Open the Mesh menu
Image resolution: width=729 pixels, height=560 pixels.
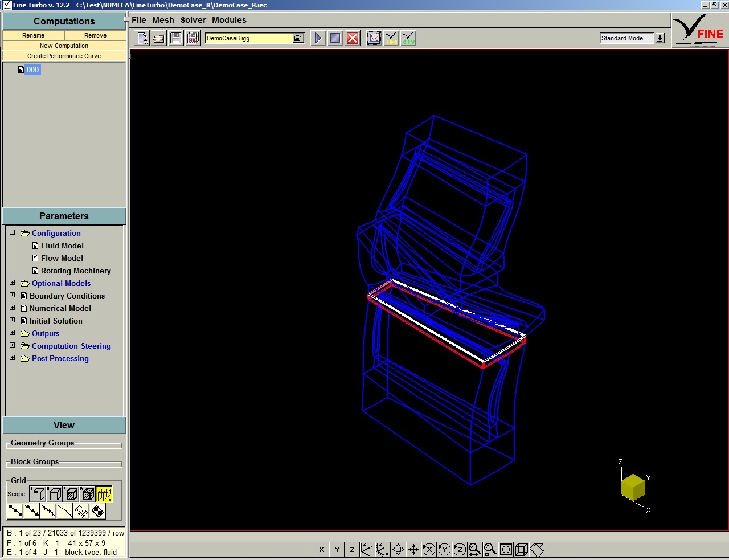tap(163, 20)
